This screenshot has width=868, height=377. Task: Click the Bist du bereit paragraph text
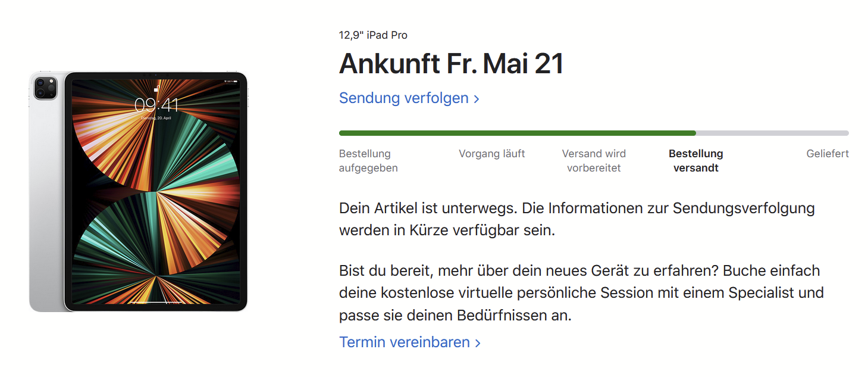click(x=581, y=293)
